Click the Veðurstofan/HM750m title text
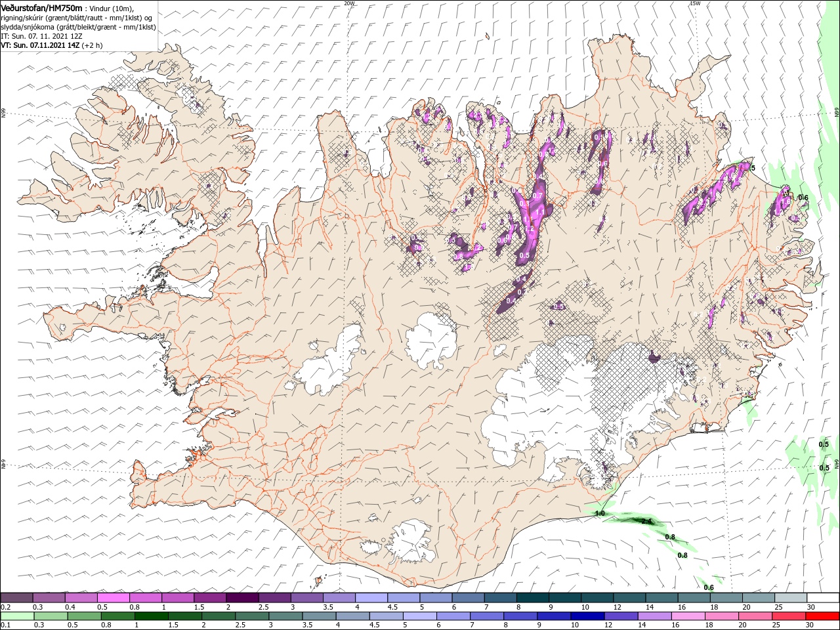The width and height of the screenshot is (840, 630). [41, 7]
